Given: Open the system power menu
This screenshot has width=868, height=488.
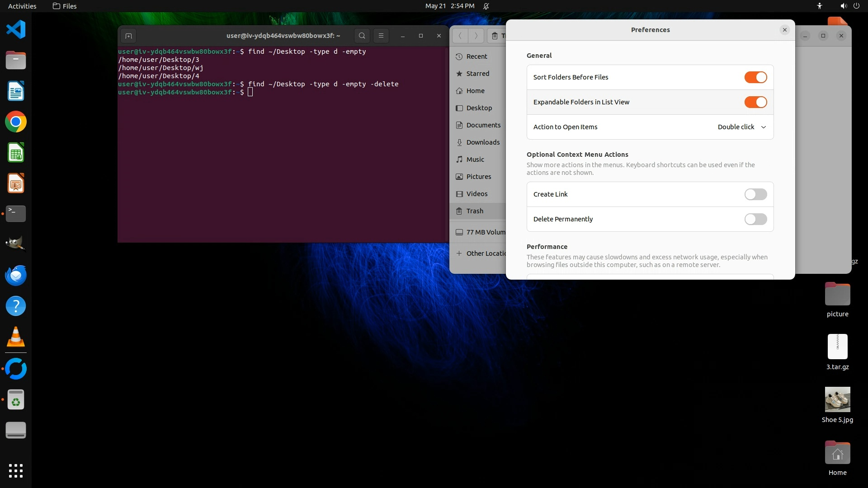Looking at the screenshot, I should point(856,6).
